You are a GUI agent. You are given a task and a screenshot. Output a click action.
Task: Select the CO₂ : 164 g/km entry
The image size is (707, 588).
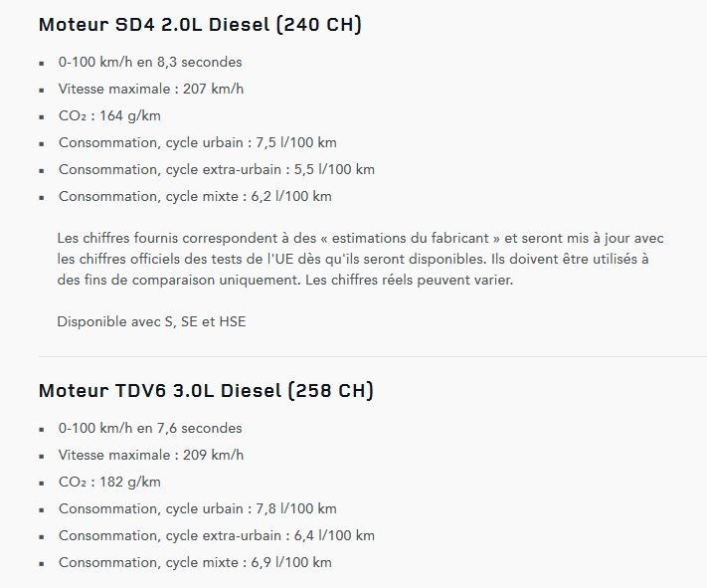pyautogui.click(x=109, y=115)
